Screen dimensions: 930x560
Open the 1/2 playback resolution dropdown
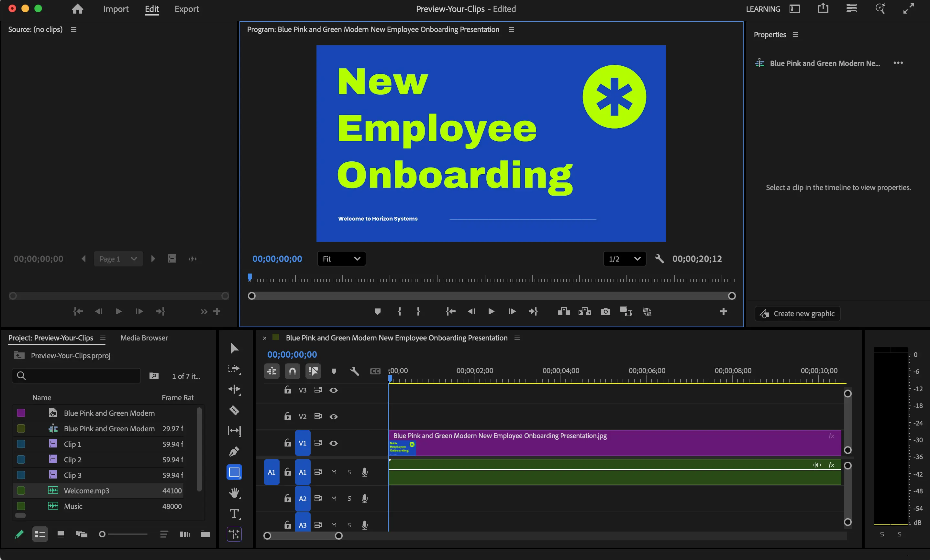tap(624, 259)
